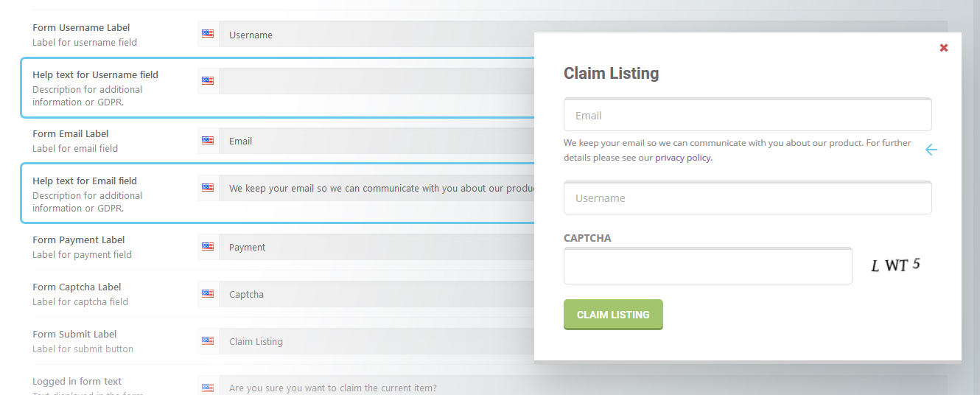Click the language flag next to the Captcha label input

208,293
